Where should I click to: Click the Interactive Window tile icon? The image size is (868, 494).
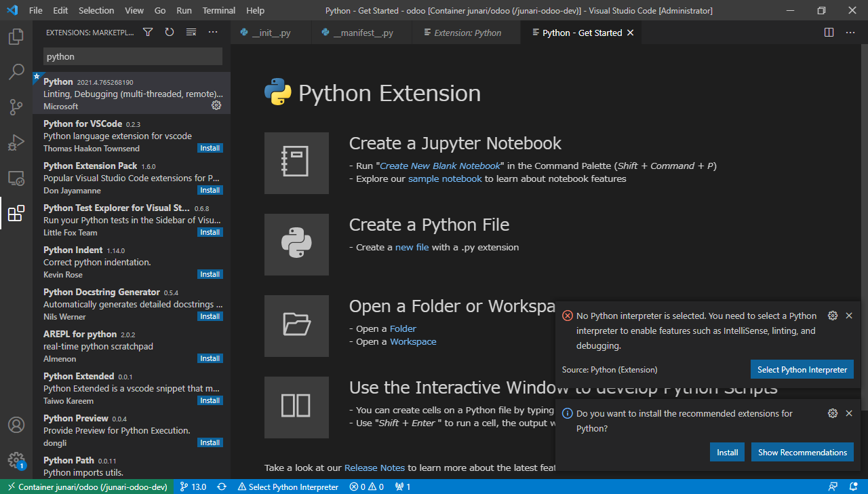296,407
